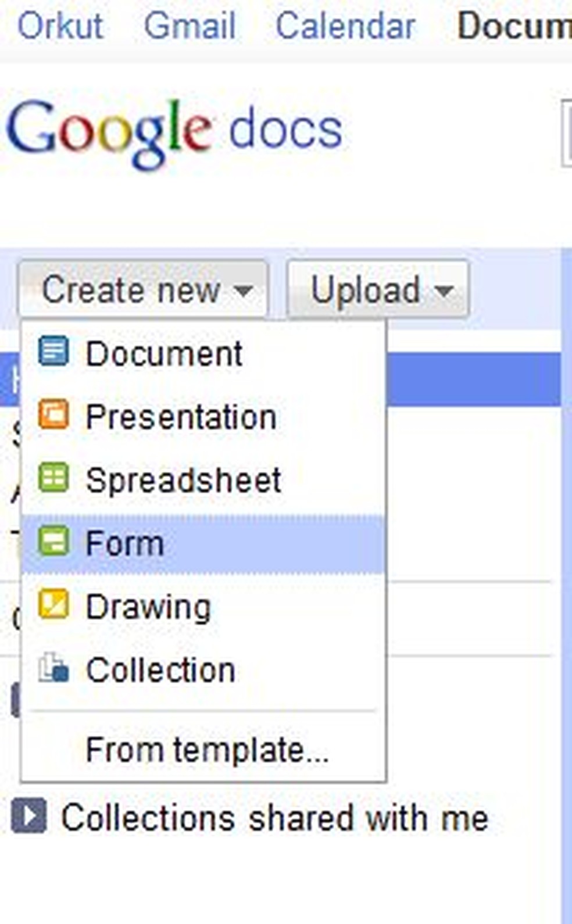Select Form menu option
This screenshot has height=924, width=572.
[124, 543]
